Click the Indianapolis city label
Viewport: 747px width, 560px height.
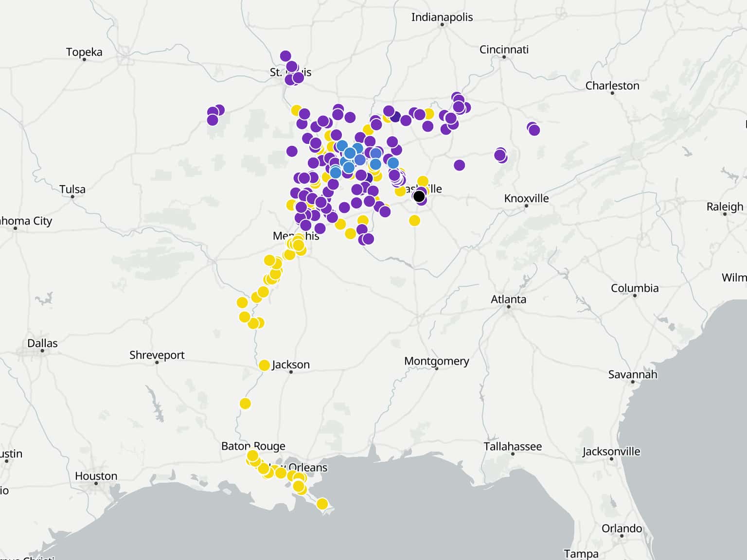(x=442, y=17)
